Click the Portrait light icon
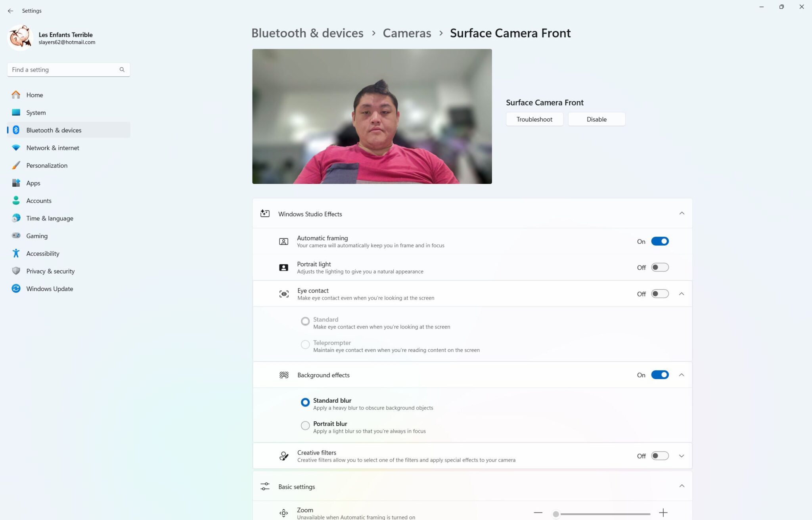The width and height of the screenshot is (812, 520). [x=283, y=268]
